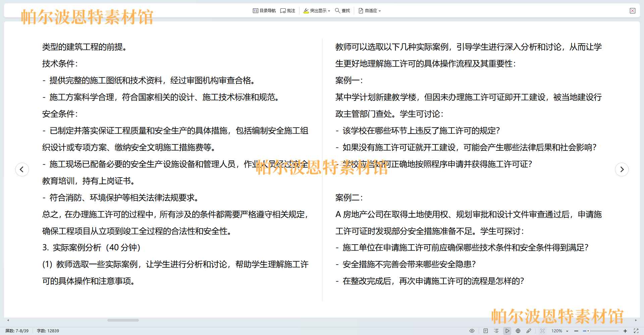Toggle eye protection mode icon

pos(472,331)
